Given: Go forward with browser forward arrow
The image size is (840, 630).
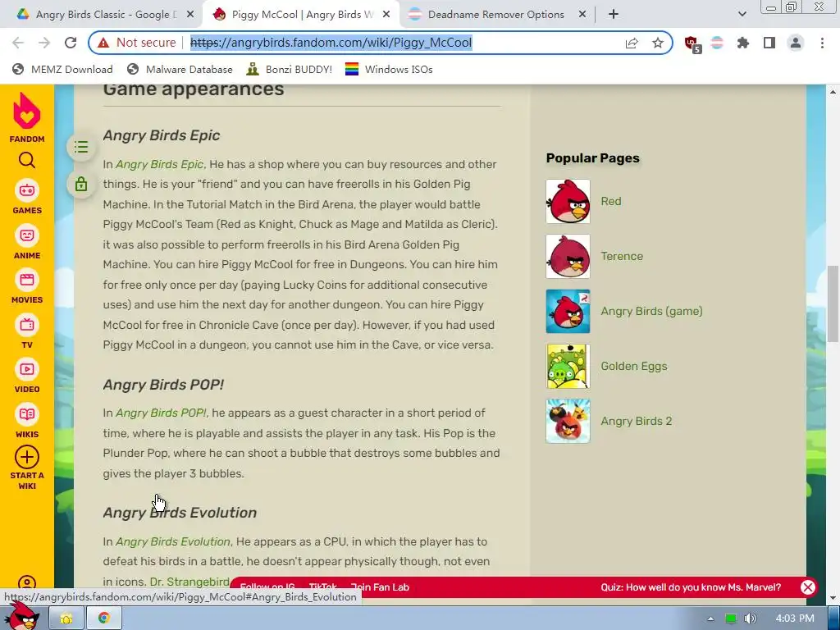Looking at the screenshot, I should 44,43.
